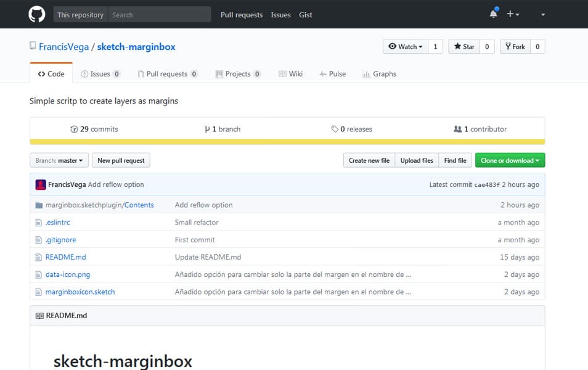Open the Branch: master dropdown

coord(59,160)
